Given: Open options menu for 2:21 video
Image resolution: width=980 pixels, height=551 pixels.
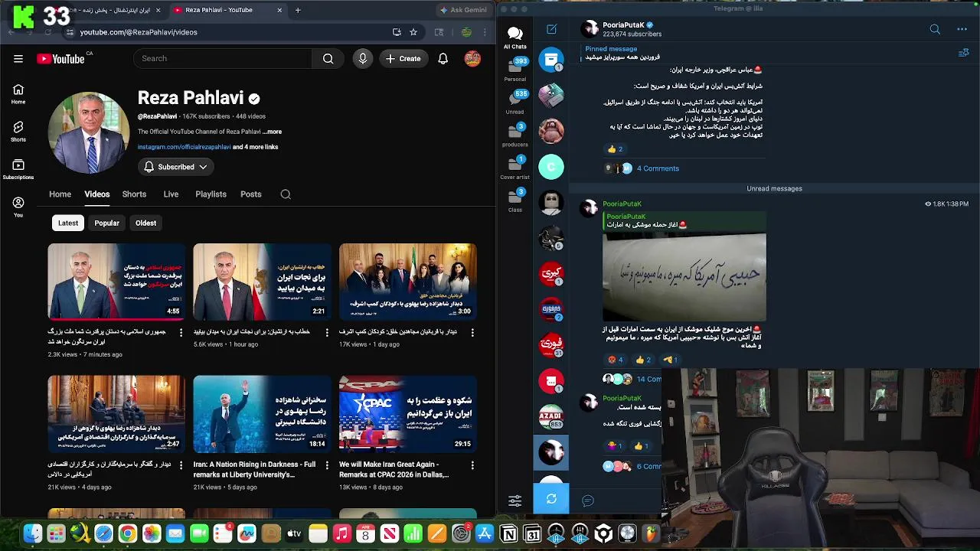Looking at the screenshot, I should point(327,332).
